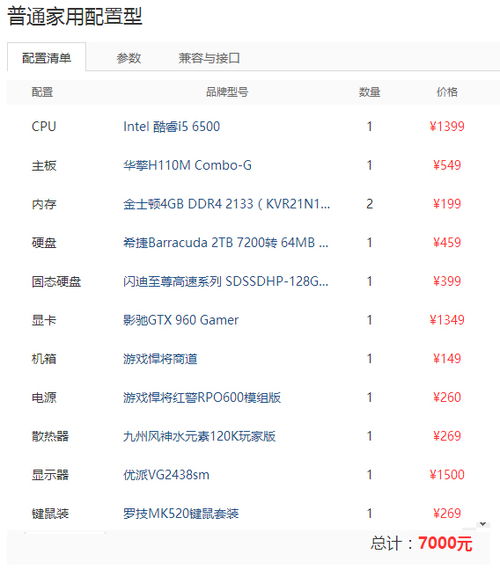500x569 pixels.
Task: Click the 内存 quantity value 2
Action: [369, 204]
